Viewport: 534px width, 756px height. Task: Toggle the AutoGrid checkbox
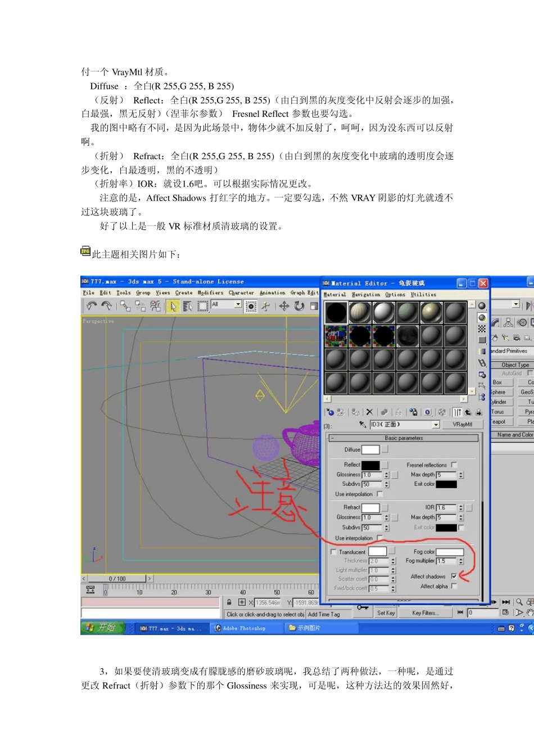(x=530, y=373)
